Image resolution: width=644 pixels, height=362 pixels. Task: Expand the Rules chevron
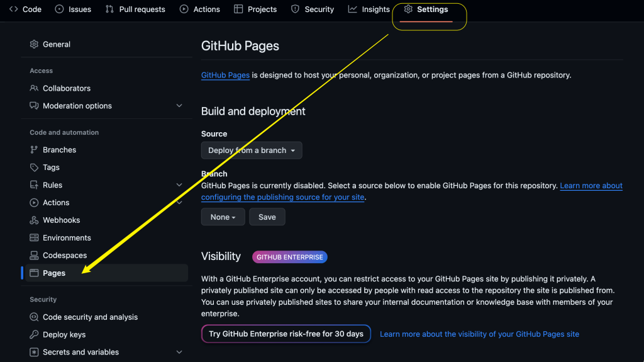point(179,185)
